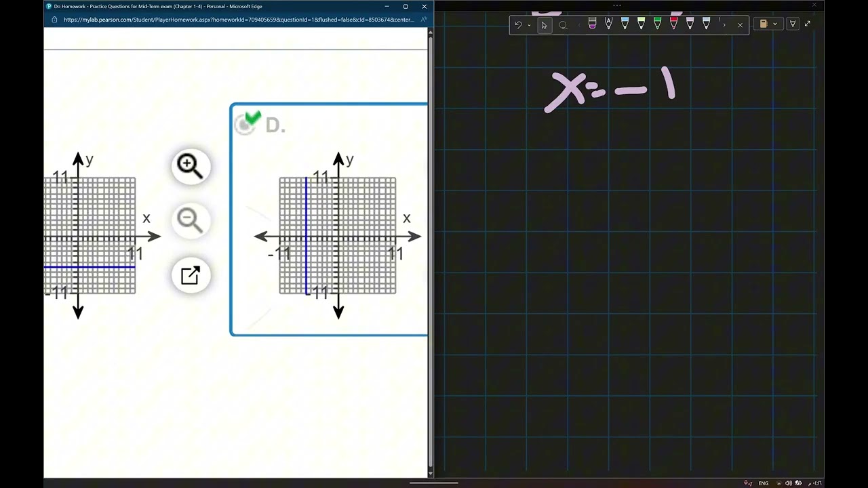Viewport: 868px width, 488px height.
Task: Open the Wi-Fi network tray icon
Action: [x=778, y=483]
